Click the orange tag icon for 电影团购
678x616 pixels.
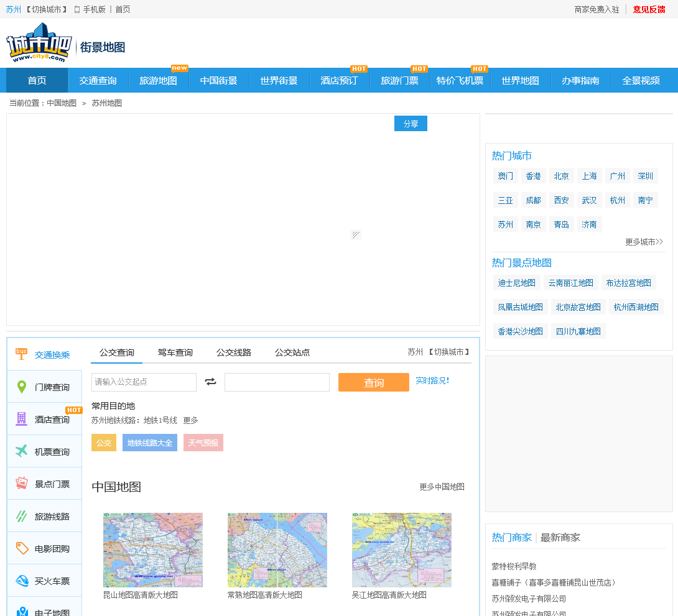(x=22, y=548)
